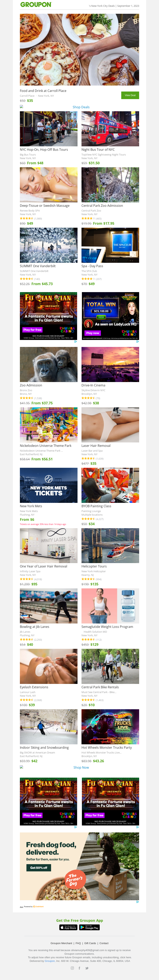The image size is (159, 980).
Task: Click the green View Deal button
Action: point(130,96)
